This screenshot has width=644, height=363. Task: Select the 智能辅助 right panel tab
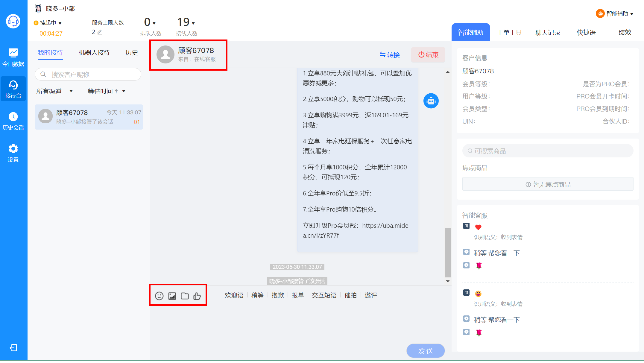coord(471,32)
